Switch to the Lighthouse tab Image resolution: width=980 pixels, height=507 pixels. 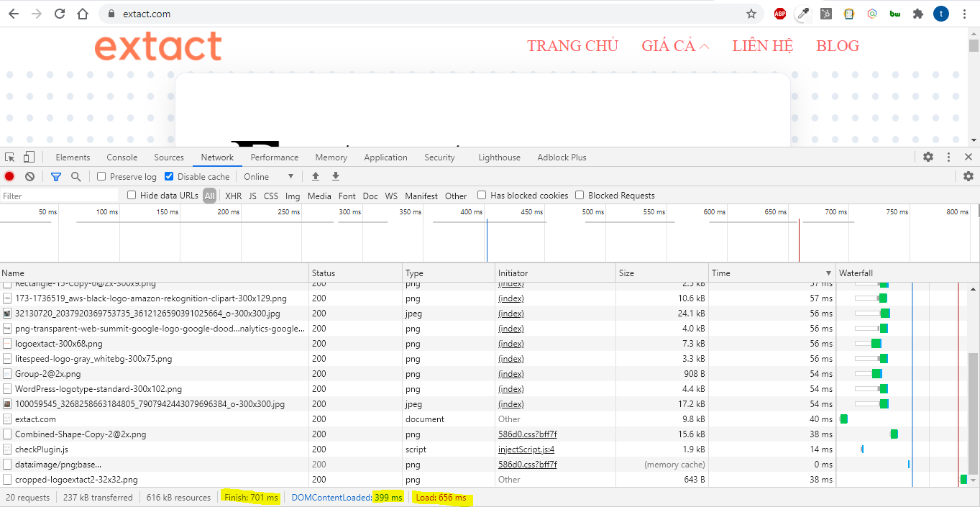click(499, 157)
